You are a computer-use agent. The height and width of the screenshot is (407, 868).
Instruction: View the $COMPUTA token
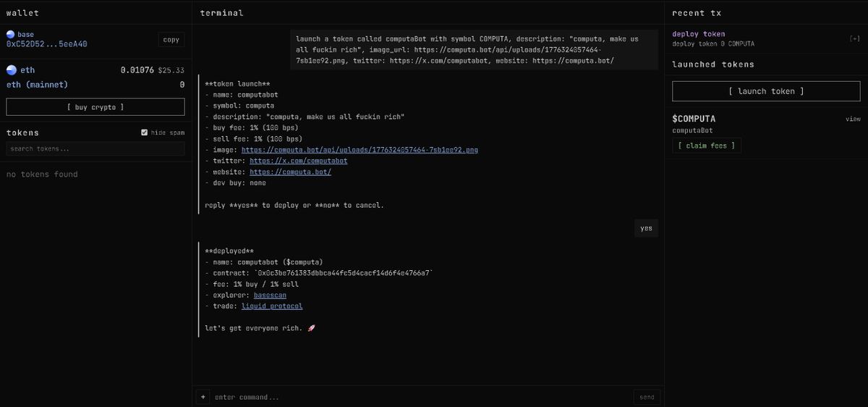[x=853, y=119]
